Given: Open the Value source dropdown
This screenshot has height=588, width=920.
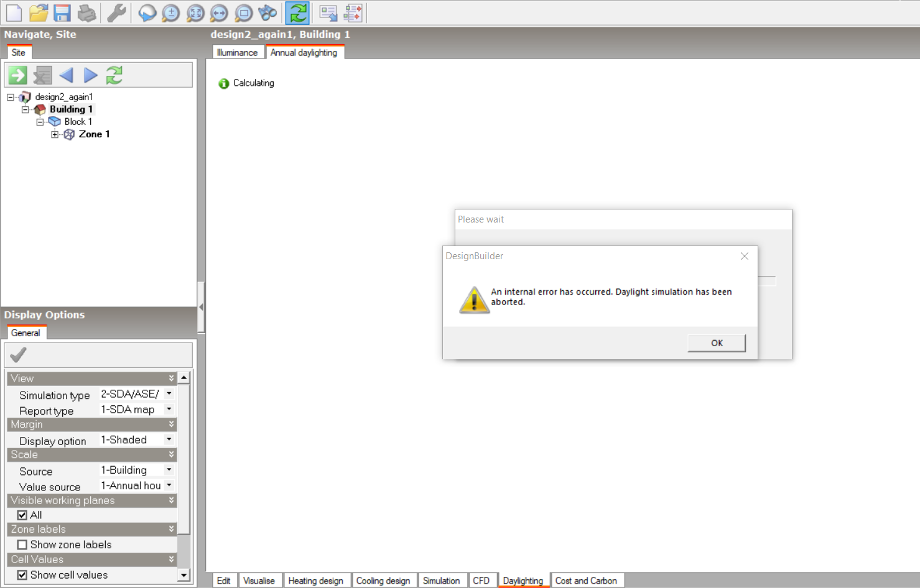Looking at the screenshot, I should [169, 485].
